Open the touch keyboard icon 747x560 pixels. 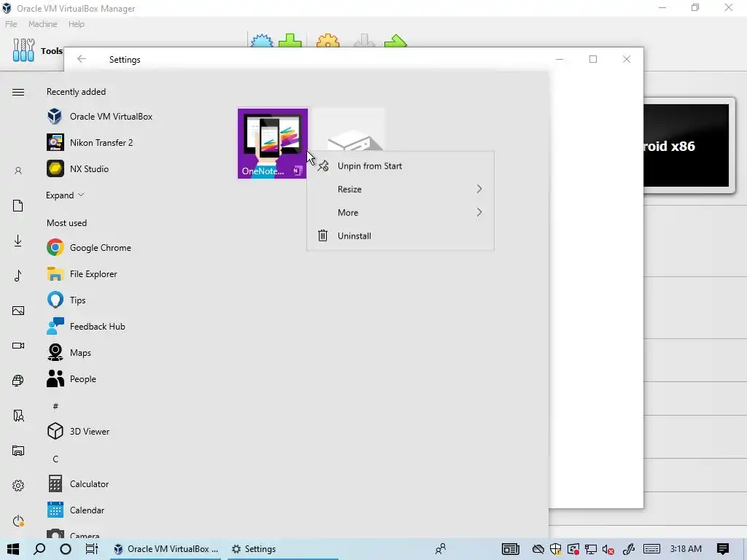651,549
